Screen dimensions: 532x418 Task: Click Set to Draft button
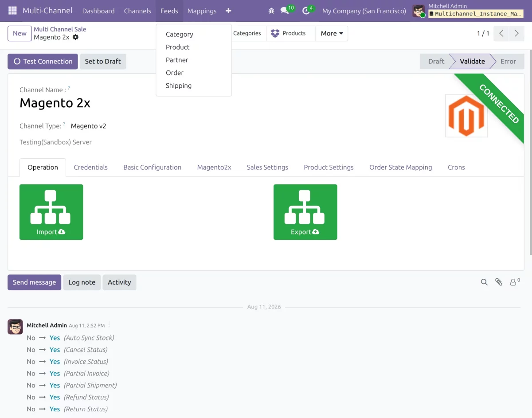click(x=103, y=61)
